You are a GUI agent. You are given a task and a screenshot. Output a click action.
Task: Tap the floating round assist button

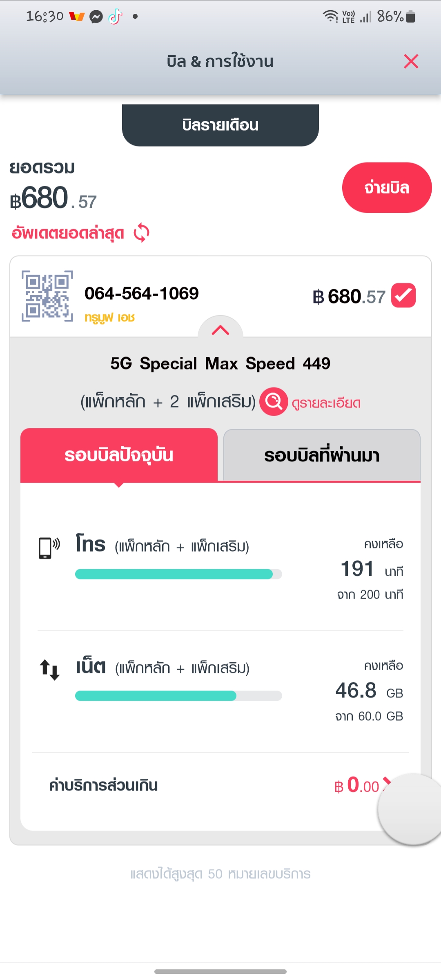click(x=410, y=808)
